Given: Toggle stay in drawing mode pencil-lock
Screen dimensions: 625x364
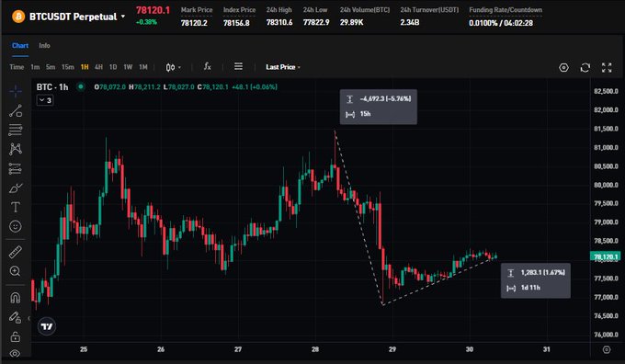Looking at the screenshot, I should (x=15, y=317).
